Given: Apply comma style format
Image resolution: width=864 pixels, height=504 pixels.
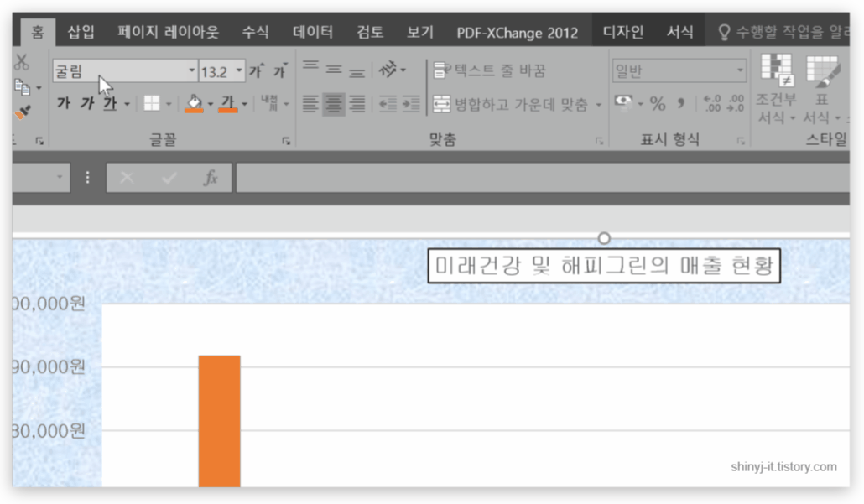Looking at the screenshot, I should 682,103.
